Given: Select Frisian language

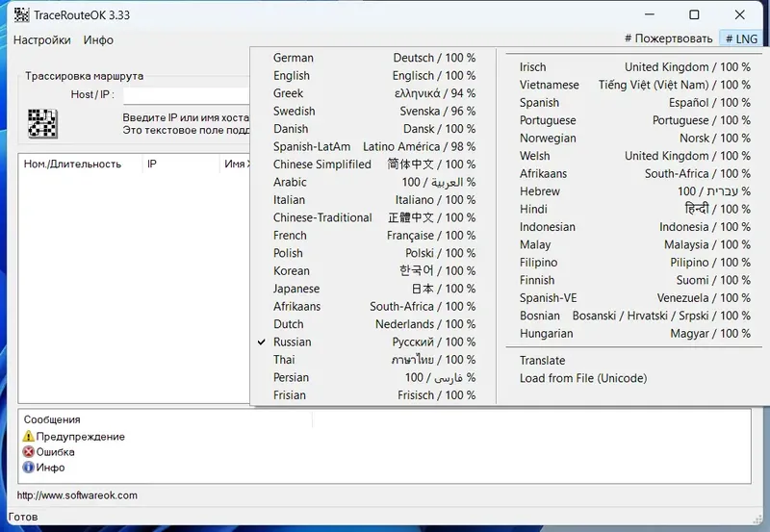Looking at the screenshot, I should (x=373, y=395).
